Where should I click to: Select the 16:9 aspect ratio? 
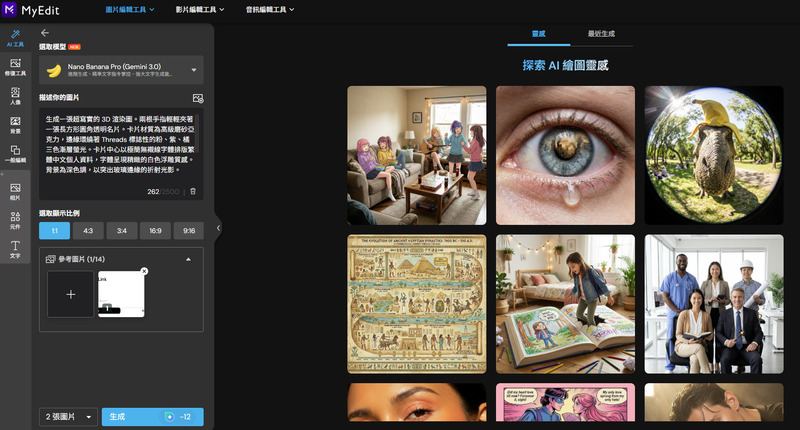click(x=155, y=231)
